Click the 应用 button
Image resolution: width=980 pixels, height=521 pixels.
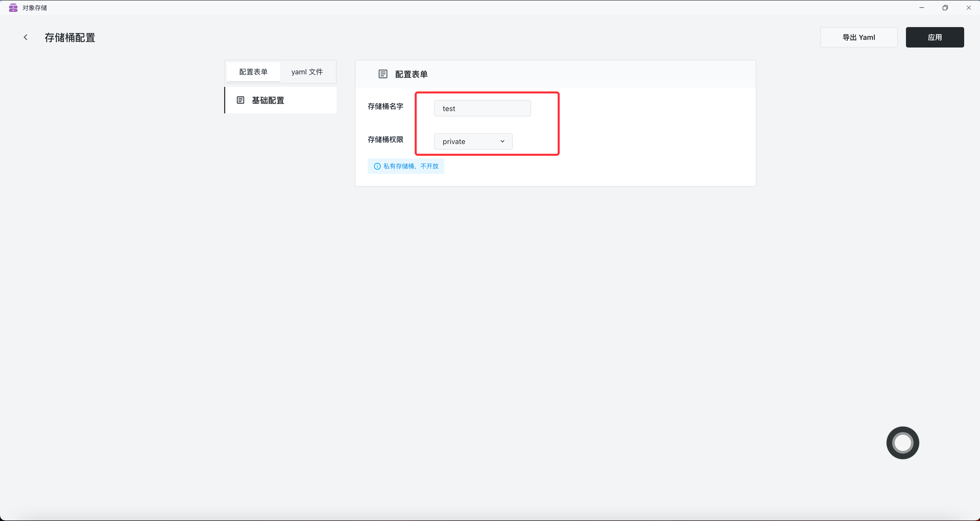[x=935, y=37]
